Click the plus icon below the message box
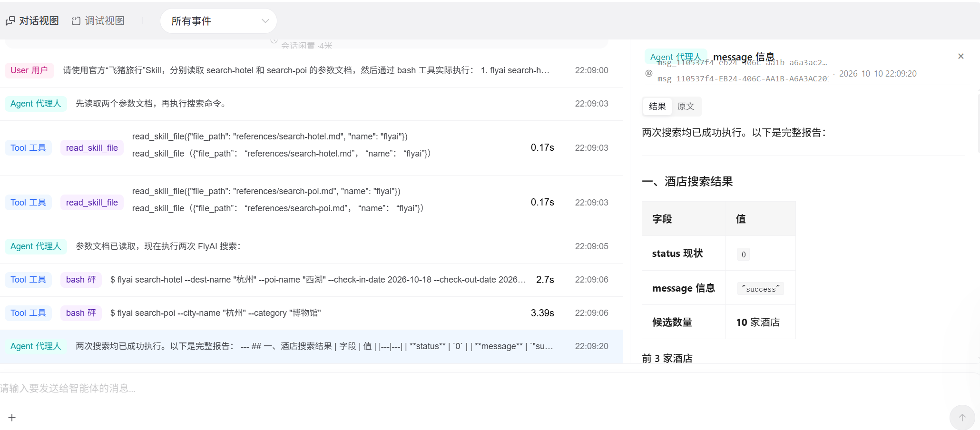The width and height of the screenshot is (980, 430). tap(12, 418)
